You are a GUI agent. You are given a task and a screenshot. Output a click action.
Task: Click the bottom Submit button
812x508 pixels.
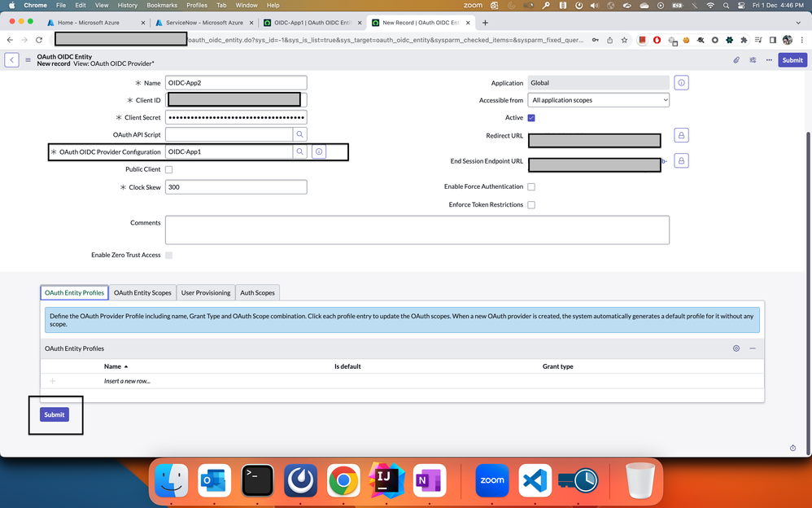(54, 414)
